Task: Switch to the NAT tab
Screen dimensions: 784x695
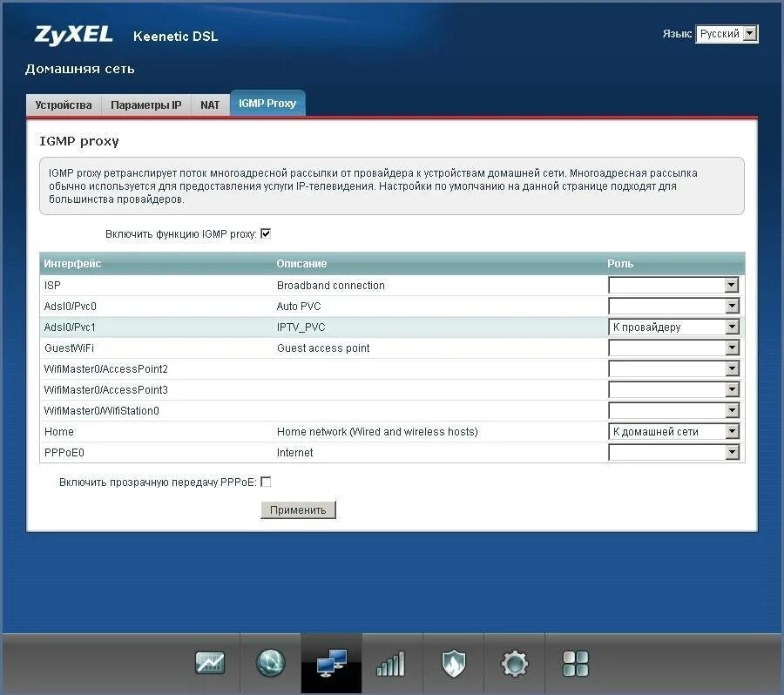Action: [210, 105]
